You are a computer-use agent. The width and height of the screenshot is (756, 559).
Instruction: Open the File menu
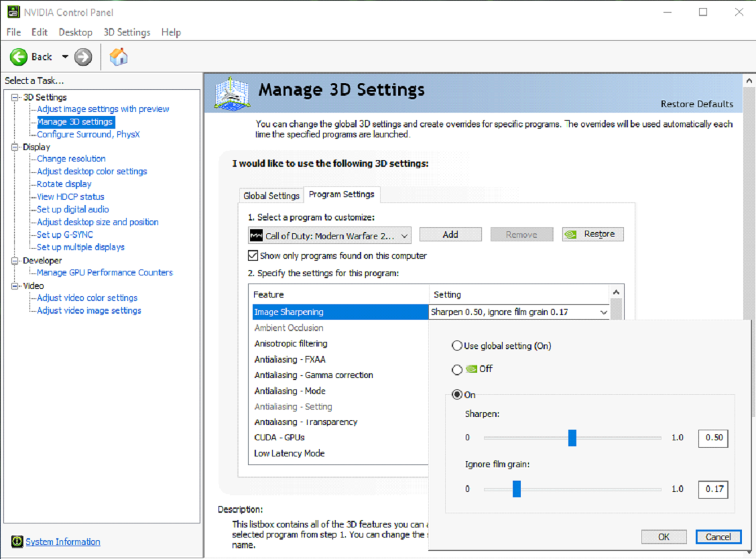tap(13, 32)
